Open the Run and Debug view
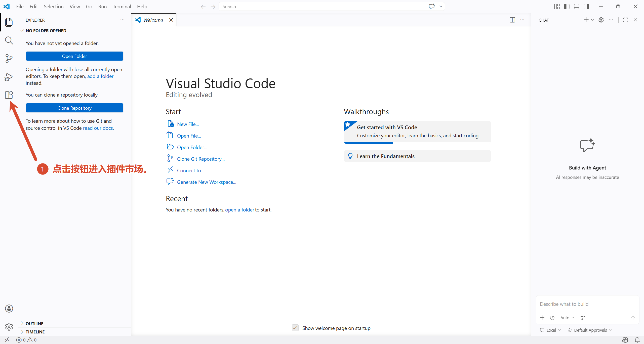Screen dimensions: 644x344 [x=9, y=77]
